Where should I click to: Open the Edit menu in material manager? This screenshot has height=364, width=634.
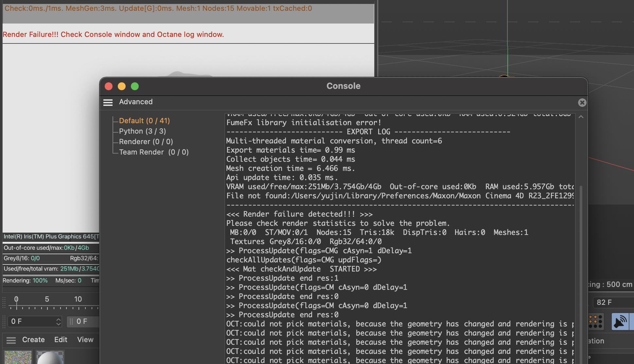click(61, 339)
